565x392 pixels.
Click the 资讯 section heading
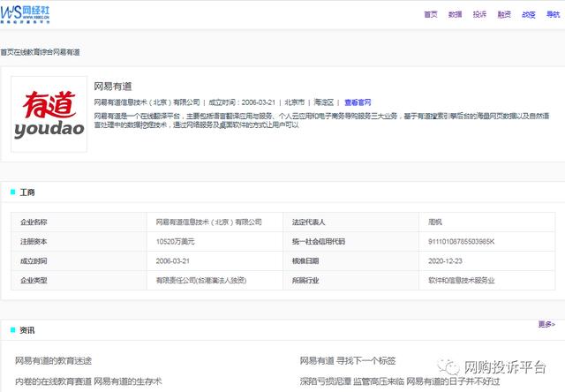point(27,330)
